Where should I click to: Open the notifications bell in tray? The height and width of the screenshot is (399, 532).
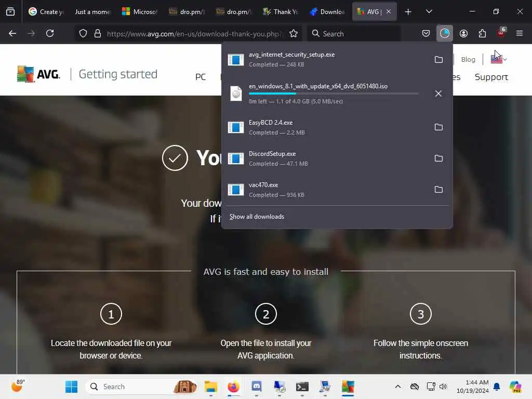pyautogui.click(x=497, y=387)
